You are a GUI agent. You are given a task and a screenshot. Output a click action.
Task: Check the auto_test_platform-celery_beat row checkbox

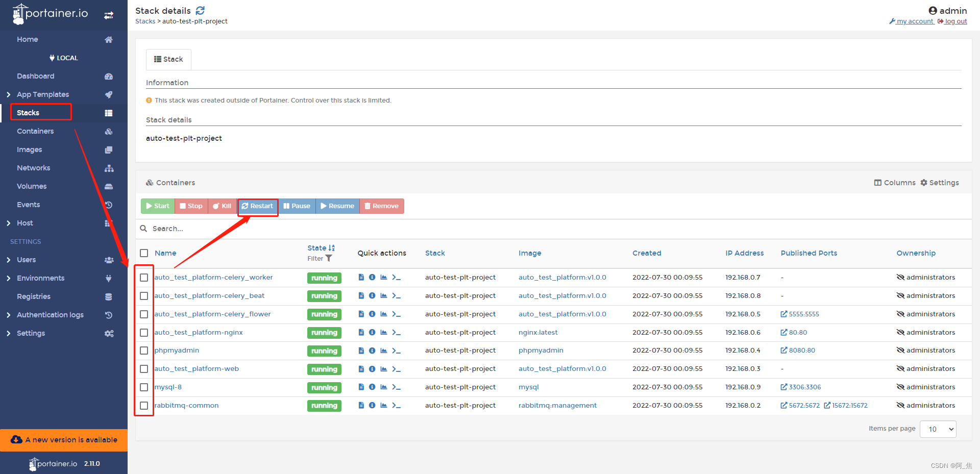(144, 296)
